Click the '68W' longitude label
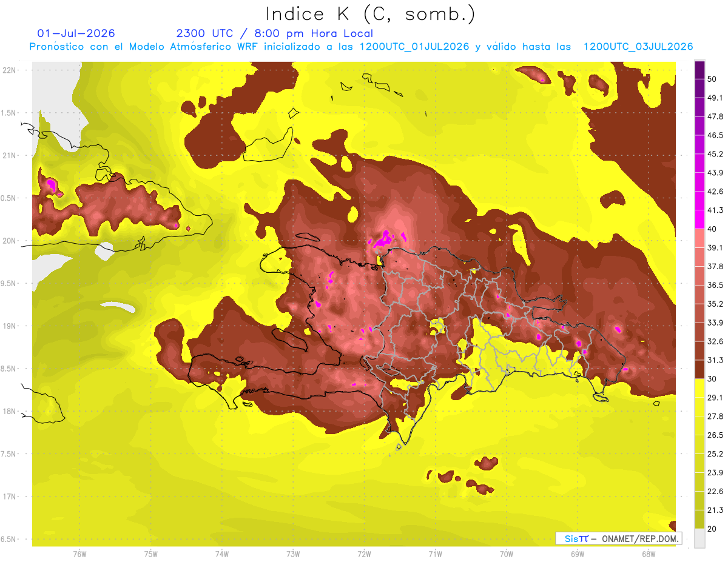The height and width of the screenshot is (562, 728). 648,554
